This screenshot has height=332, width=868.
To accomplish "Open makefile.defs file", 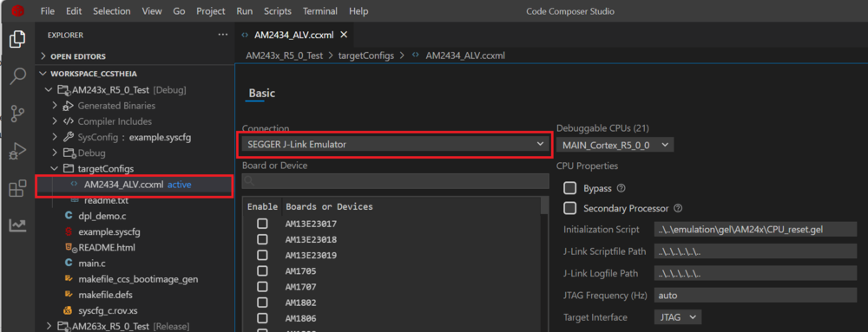I will click(105, 295).
